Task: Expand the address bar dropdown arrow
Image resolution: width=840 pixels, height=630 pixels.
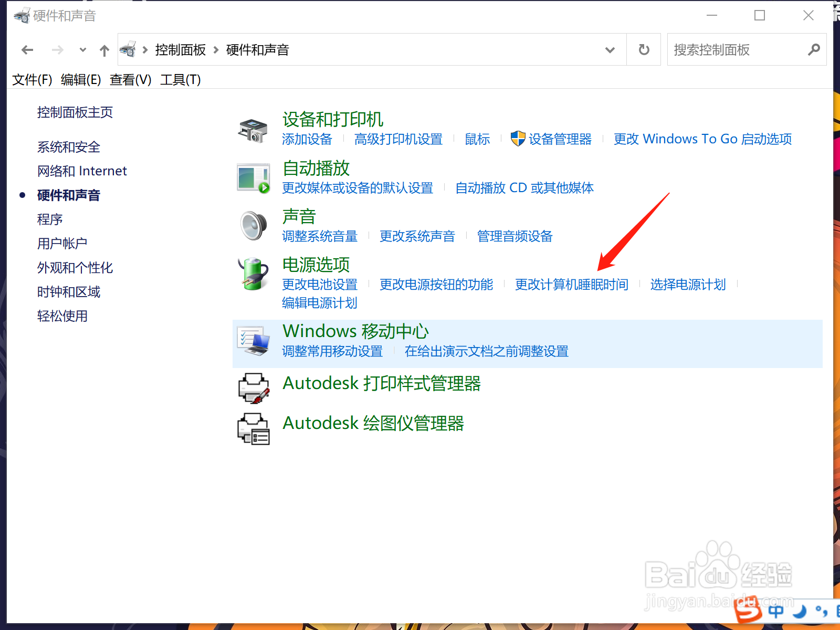Action: coord(610,49)
